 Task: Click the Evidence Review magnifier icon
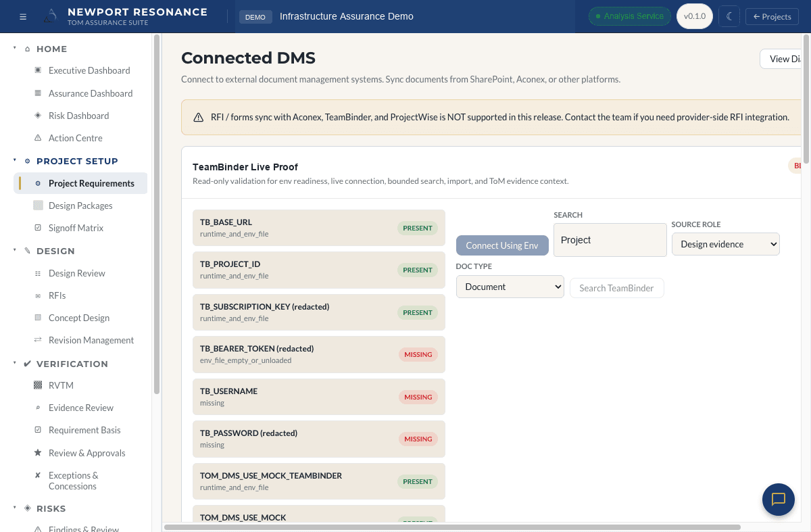click(38, 408)
